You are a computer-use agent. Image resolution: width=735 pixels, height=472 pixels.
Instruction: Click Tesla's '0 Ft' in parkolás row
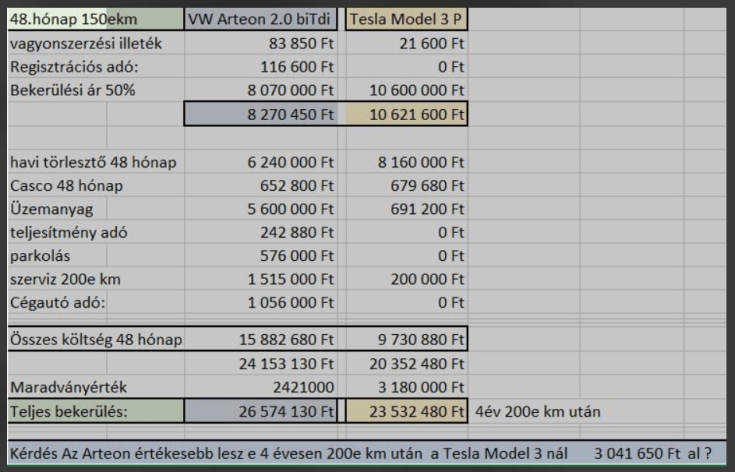pos(407,256)
